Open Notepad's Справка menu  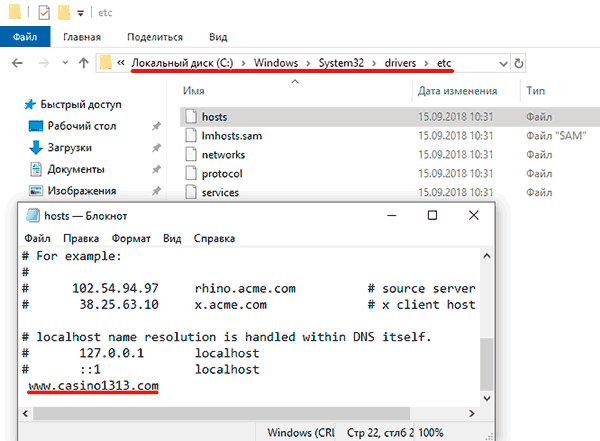click(214, 238)
